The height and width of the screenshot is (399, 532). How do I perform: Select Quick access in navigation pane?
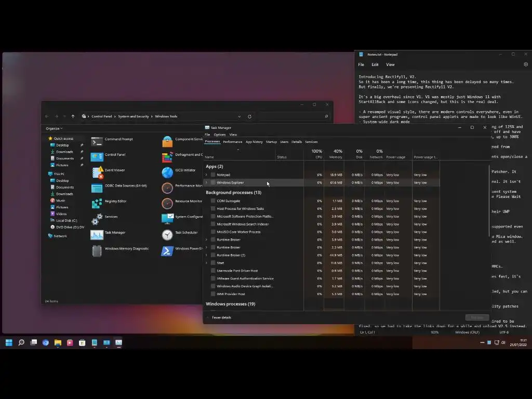coord(63,138)
